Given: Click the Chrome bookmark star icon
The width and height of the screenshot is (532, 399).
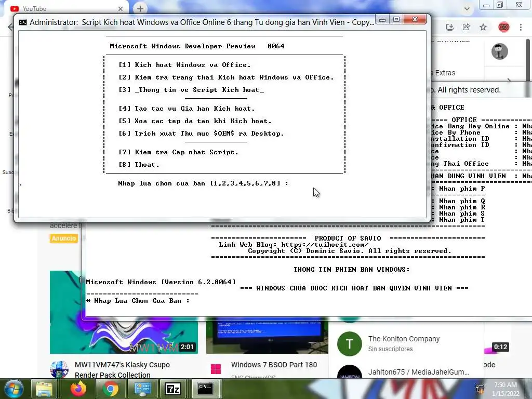Looking at the screenshot, I should pyautogui.click(x=483, y=27).
